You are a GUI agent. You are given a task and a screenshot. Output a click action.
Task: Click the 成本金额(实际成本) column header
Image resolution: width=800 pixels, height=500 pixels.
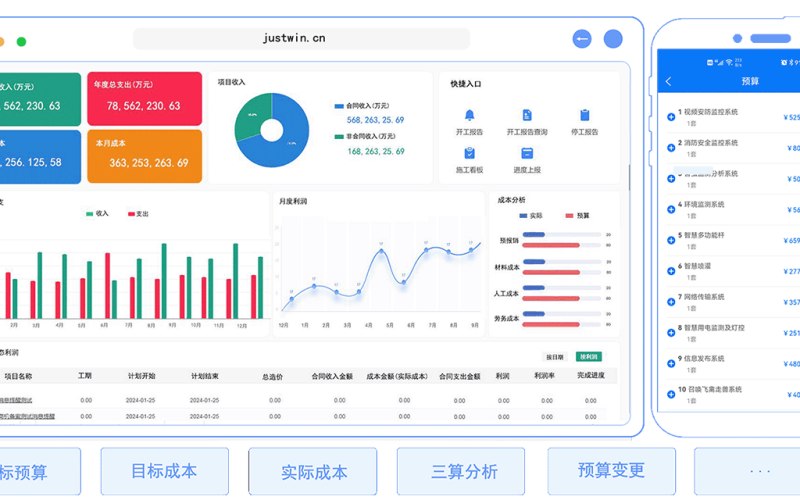click(x=397, y=377)
